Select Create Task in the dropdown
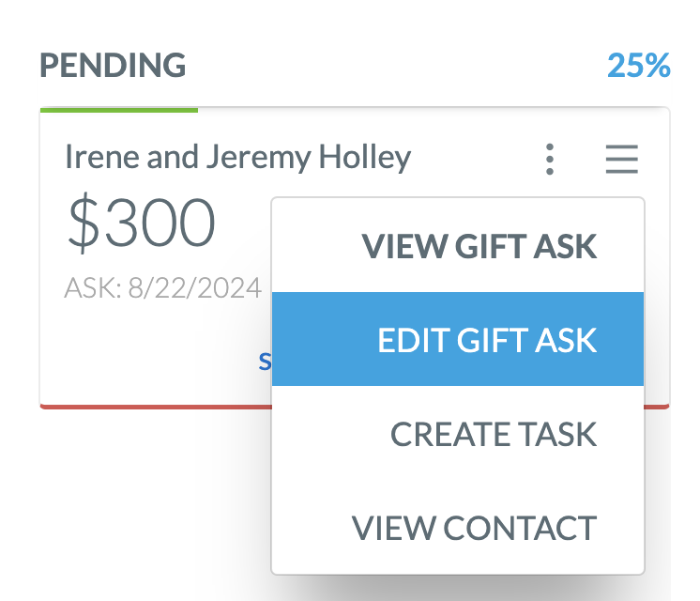The width and height of the screenshot is (700, 601). pyautogui.click(x=493, y=434)
